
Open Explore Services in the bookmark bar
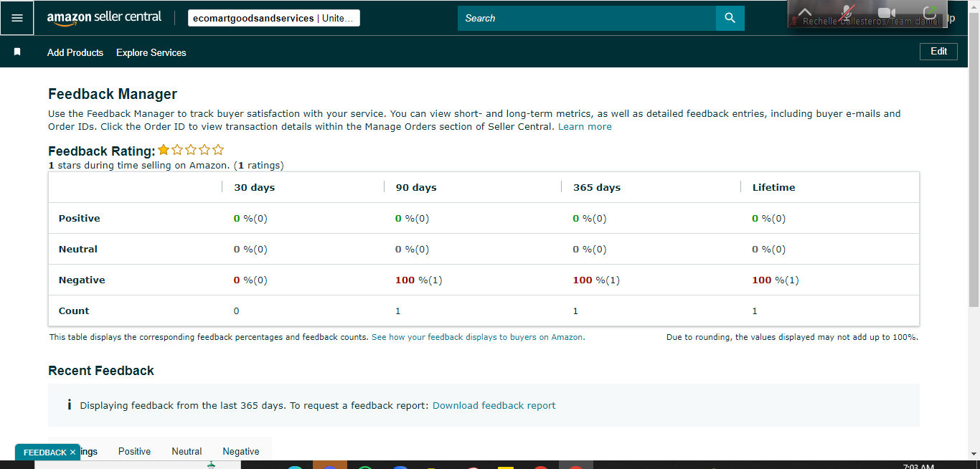pos(151,52)
